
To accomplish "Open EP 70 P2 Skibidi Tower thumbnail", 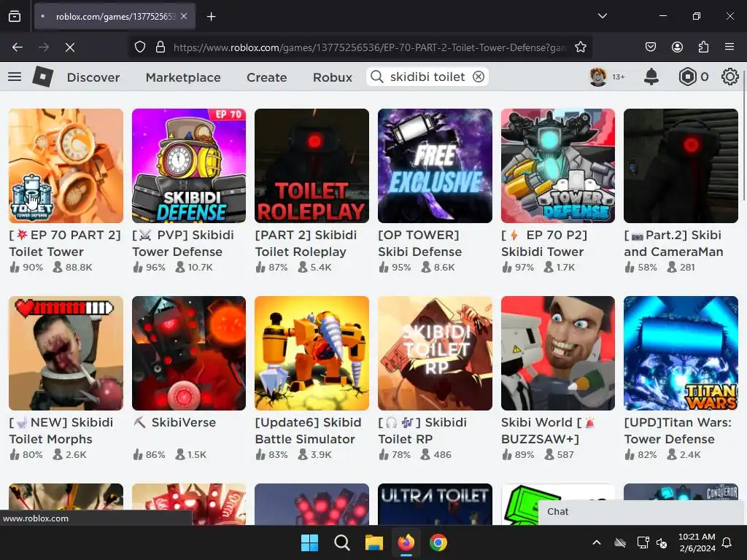I will coord(558,166).
